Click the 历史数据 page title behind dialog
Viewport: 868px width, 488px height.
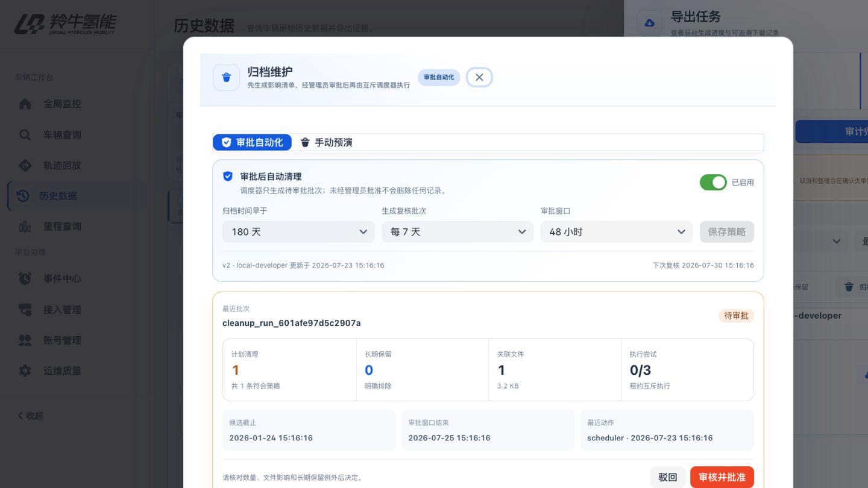pos(204,26)
